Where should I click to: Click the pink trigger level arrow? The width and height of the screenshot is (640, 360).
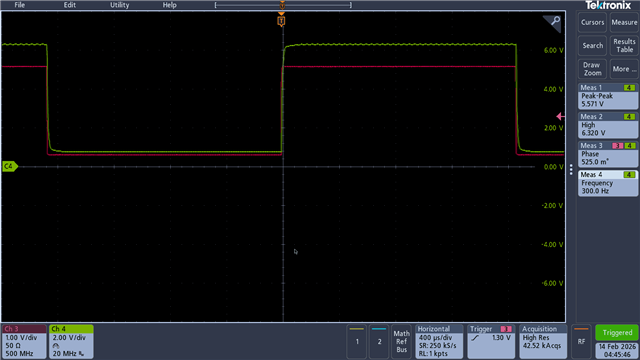561,117
